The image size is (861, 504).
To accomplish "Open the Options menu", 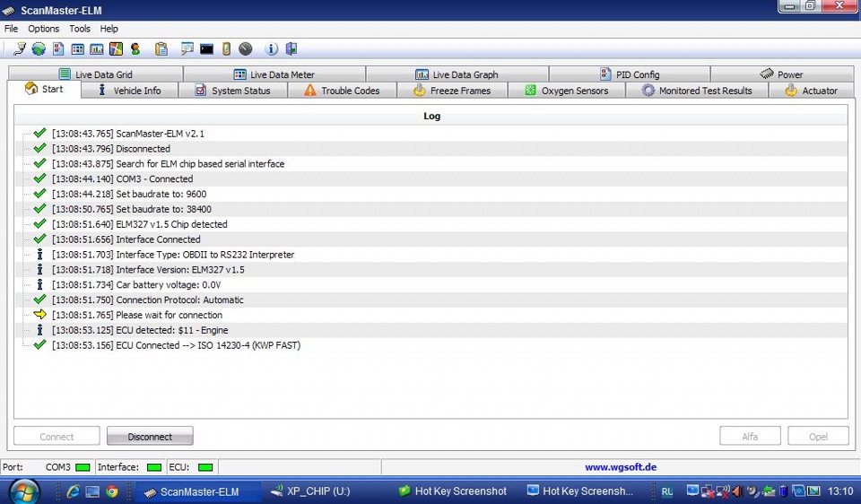I will click(x=43, y=29).
